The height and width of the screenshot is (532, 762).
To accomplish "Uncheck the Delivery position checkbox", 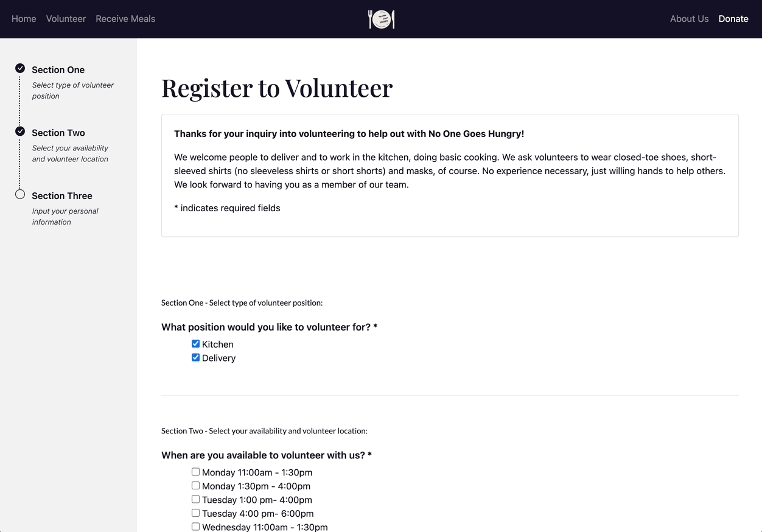I will [195, 358].
